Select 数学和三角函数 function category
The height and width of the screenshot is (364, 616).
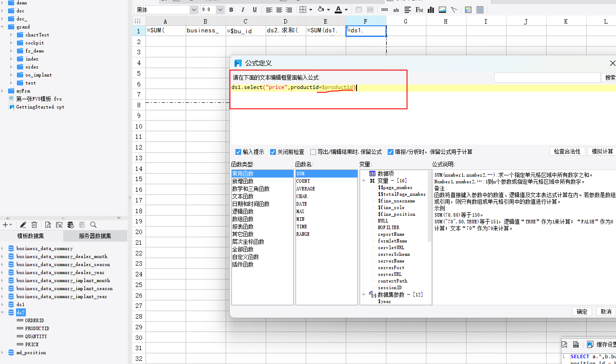251,189
